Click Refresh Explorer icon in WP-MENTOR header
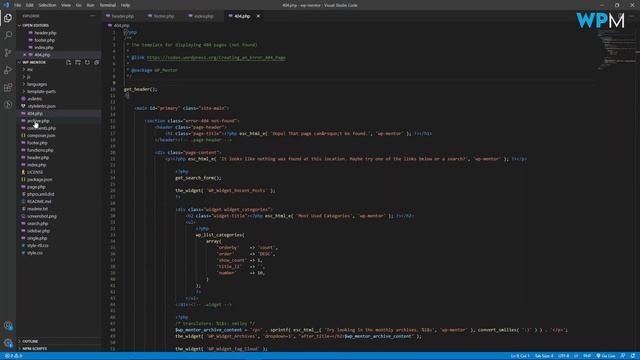Image resolution: width=640 pixels, height=360 pixels. (87, 62)
